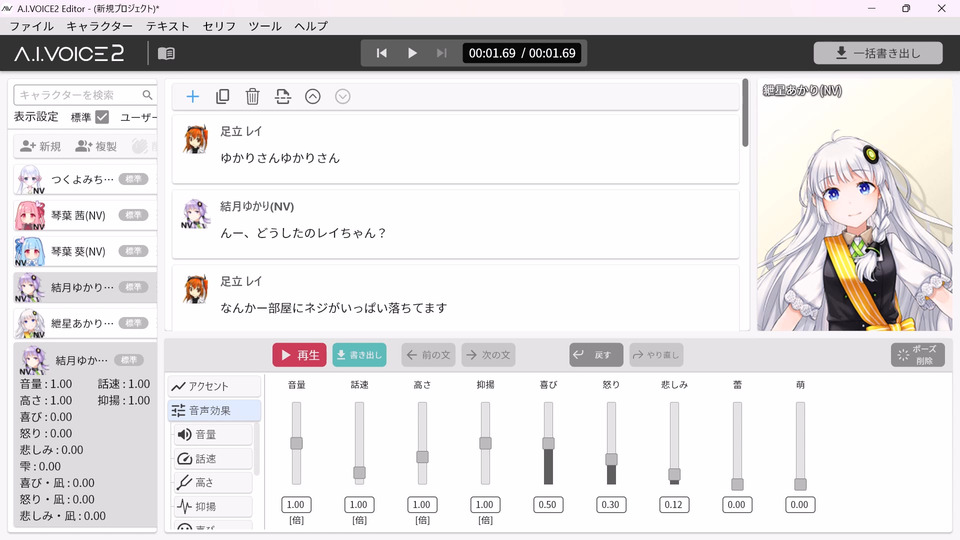Click the 喜び value box 0.50
The width and height of the screenshot is (960, 540).
tap(548, 504)
